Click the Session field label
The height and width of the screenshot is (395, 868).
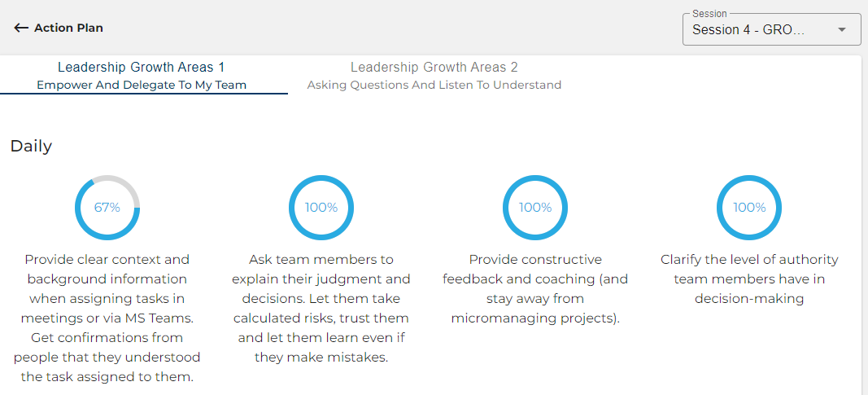709,13
